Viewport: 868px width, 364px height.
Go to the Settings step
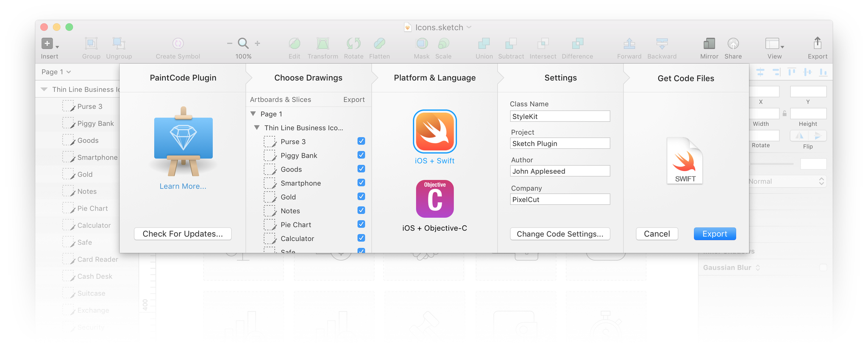click(x=561, y=78)
